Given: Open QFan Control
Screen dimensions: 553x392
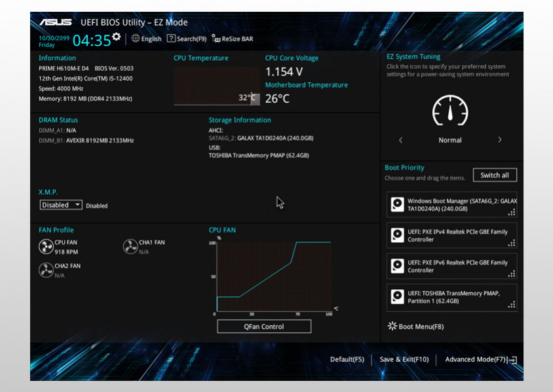Looking at the screenshot, I should (264, 327).
